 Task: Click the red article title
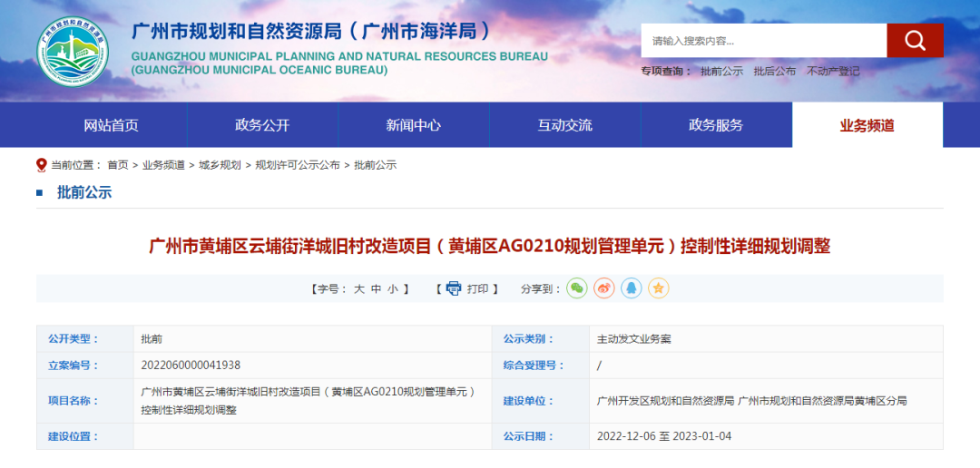[489, 246]
